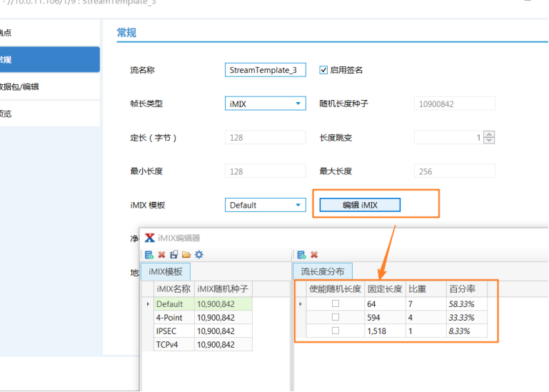Expand the Default template row indicator
549x392 pixels.
click(148, 304)
